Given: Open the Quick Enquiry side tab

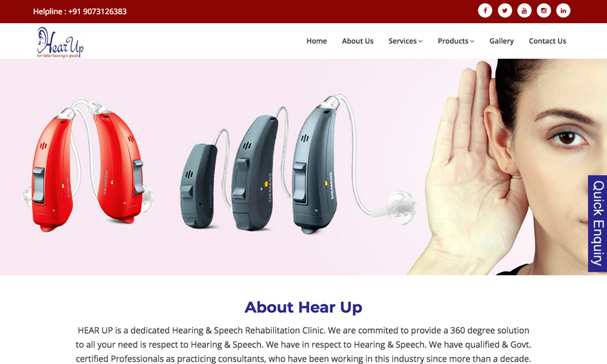Looking at the screenshot, I should (597, 224).
